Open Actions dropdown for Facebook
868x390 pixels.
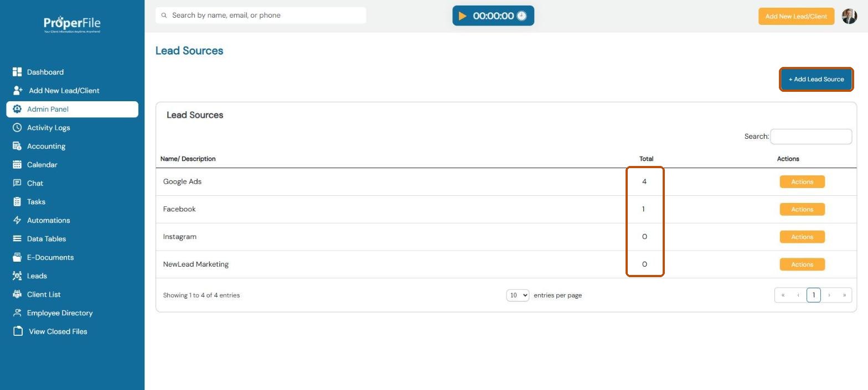802,209
